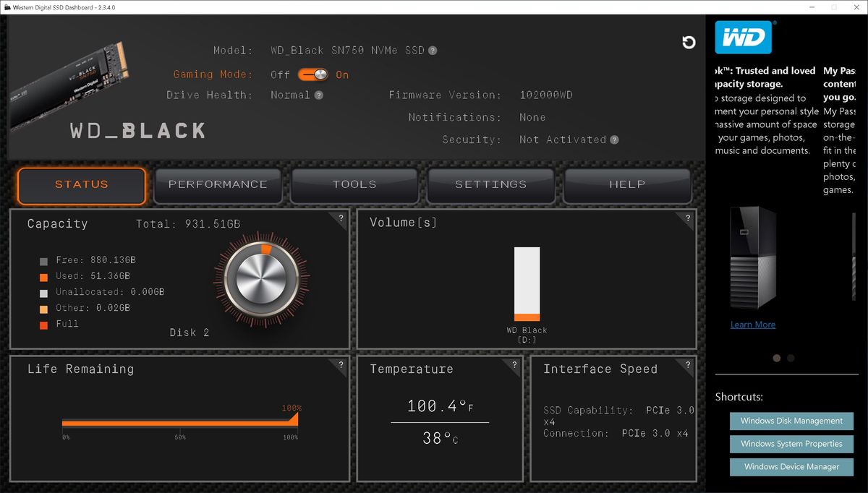Toggle the Gaming Mode switch
868x493 pixels.
[x=312, y=74]
